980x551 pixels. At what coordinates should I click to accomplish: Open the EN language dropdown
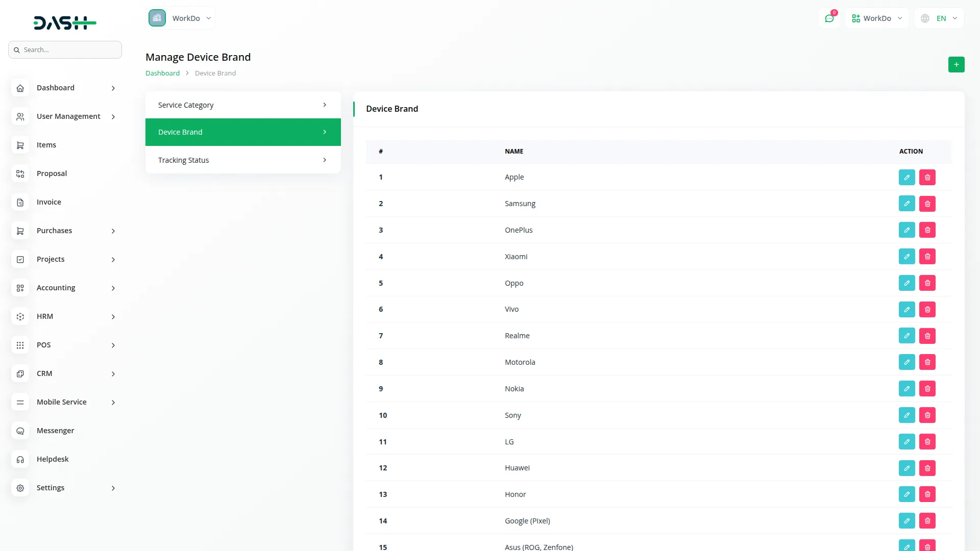click(939, 18)
